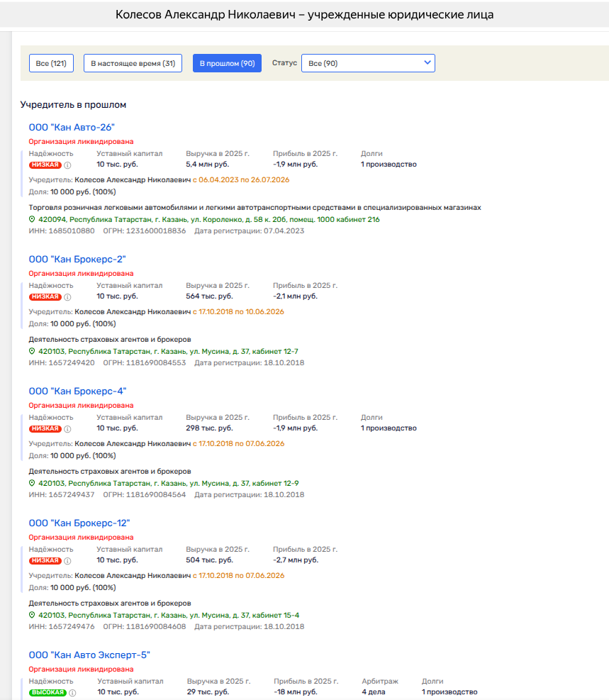609x700 pixels.
Task: Open ООО "Кан Авто-26" company page
Action: pos(72,127)
